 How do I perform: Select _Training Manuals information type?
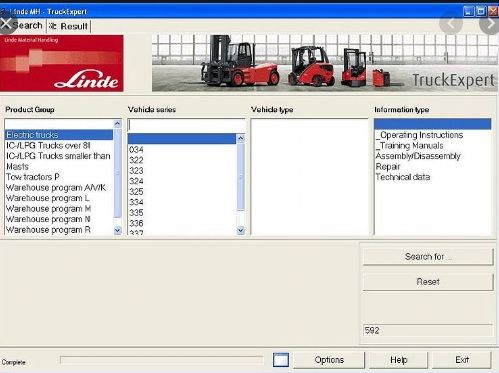point(432,146)
